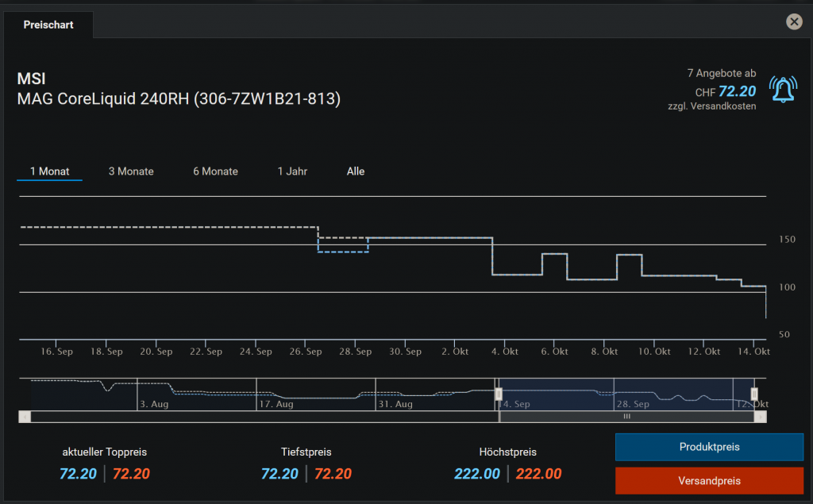The image size is (813, 504).
Task: Click the 31. Aug area in navigator
Action: tap(394, 404)
